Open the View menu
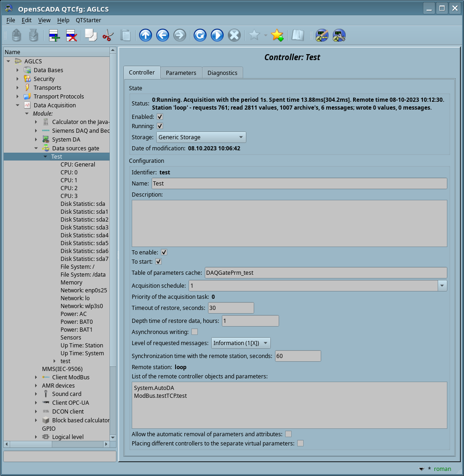The height and width of the screenshot is (476, 464). (44, 20)
